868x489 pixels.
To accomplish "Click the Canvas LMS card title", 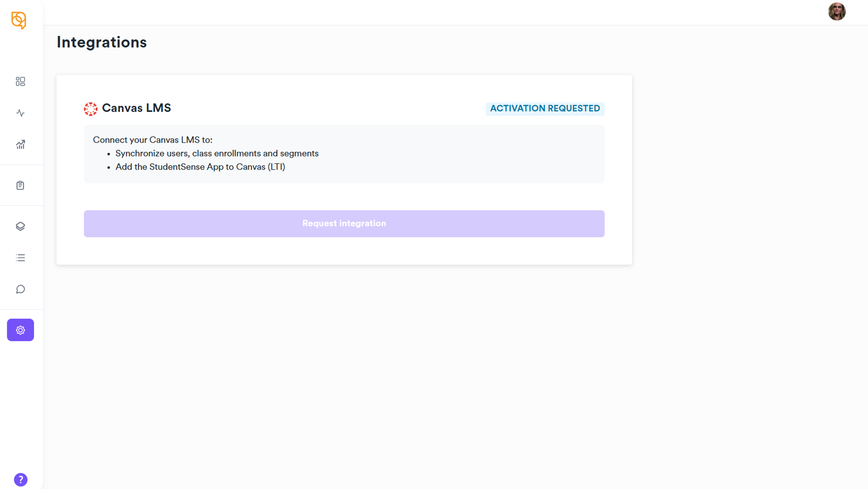I will coord(136,108).
